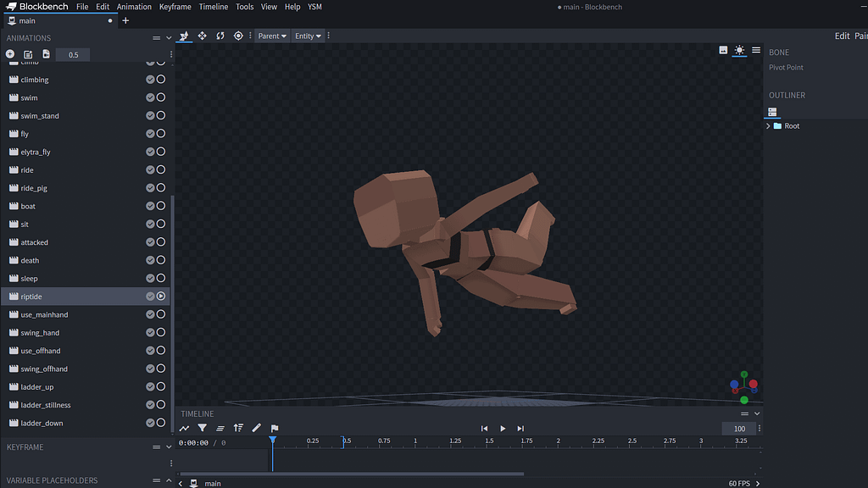Screen dimensions: 868x488
Task: Jump to the timeline end
Action: 520,428
